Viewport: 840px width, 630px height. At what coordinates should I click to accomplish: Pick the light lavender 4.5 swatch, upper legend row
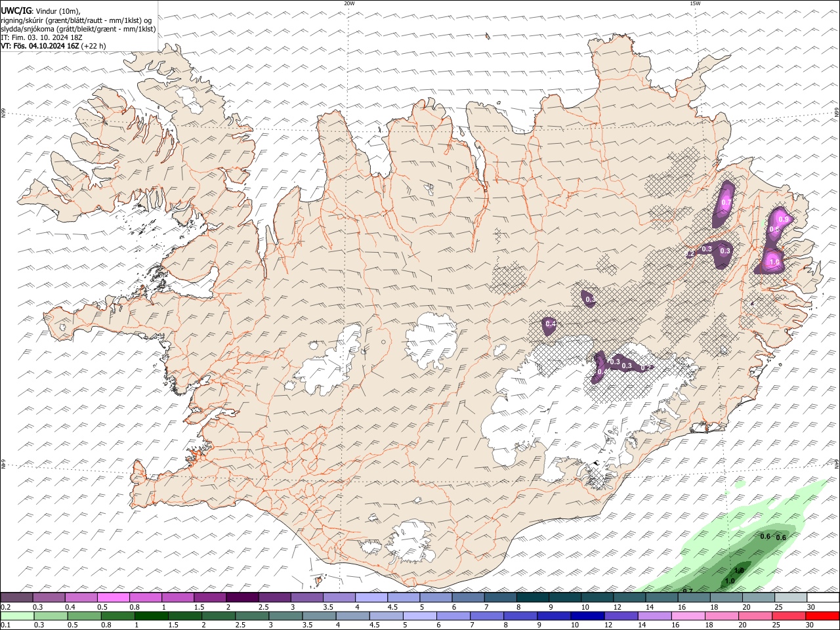(404, 597)
